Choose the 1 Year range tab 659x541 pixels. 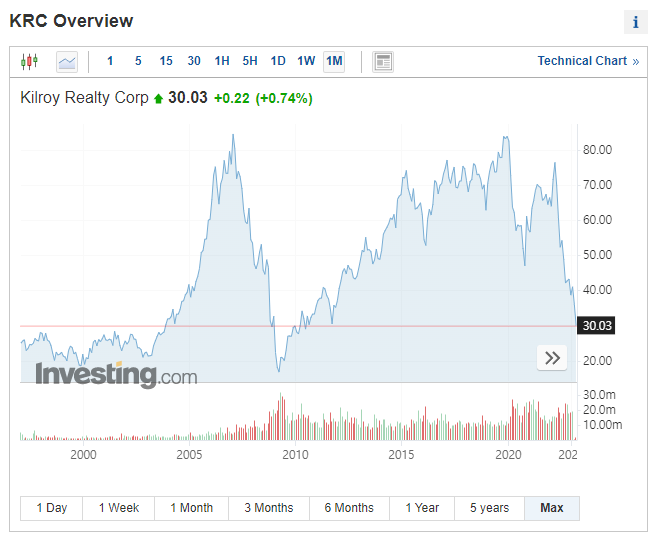click(x=422, y=508)
